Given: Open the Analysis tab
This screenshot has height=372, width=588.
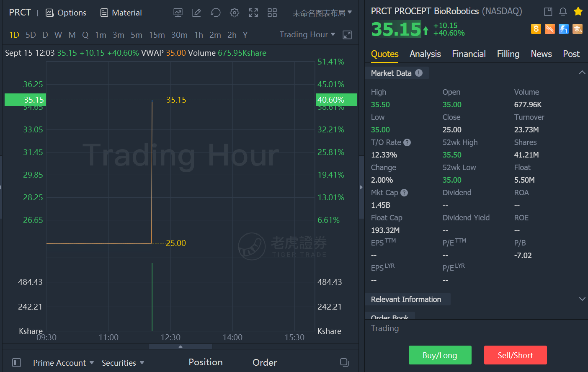Looking at the screenshot, I should [x=425, y=54].
